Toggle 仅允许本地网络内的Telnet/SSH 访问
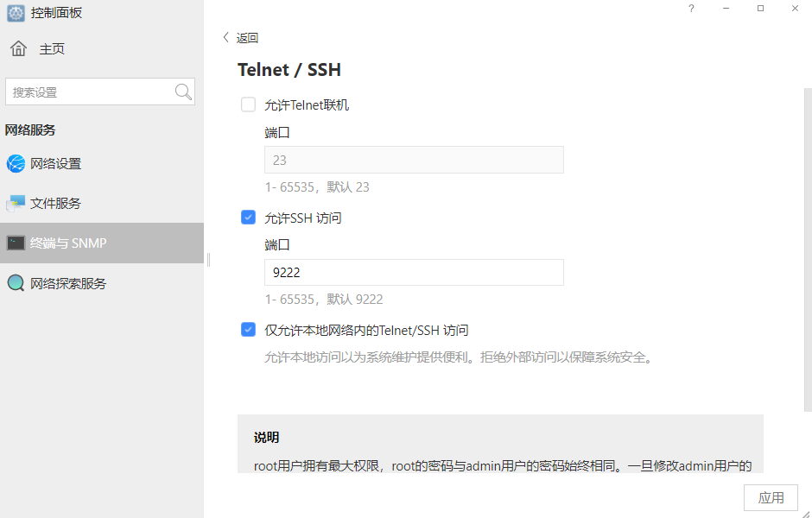 coord(248,328)
